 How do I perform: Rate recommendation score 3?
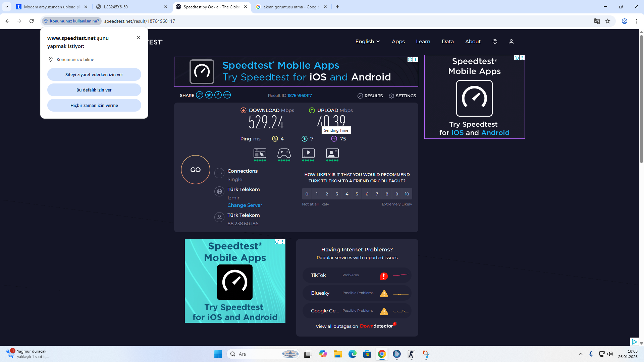pos(337,194)
